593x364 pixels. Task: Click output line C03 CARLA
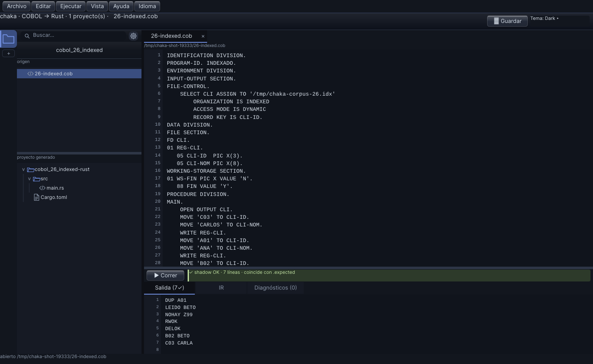pyautogui.click(x=179, y=343)
